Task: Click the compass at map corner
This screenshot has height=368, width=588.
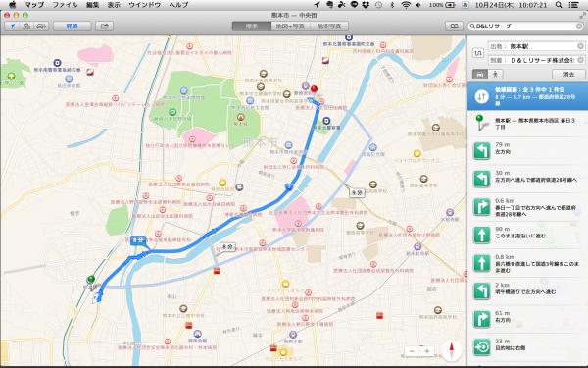Action: tap(452, 351)
